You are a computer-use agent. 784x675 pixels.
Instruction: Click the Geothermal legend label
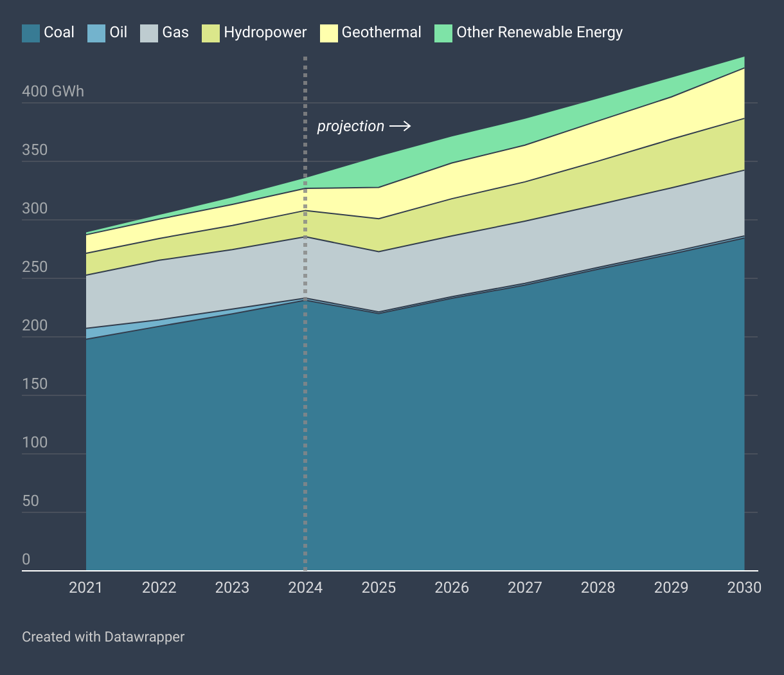[381, 33]
